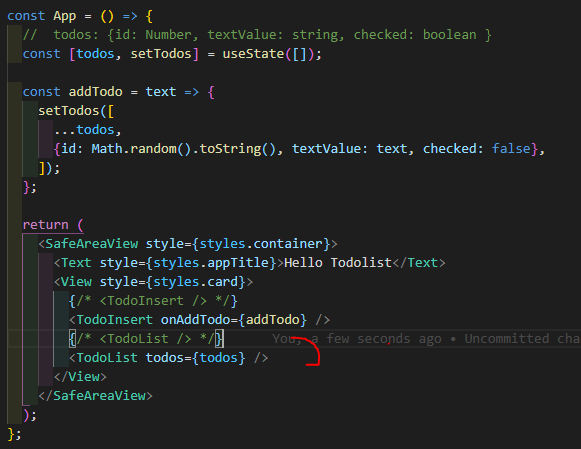Click the 'App' constant name

65,16
